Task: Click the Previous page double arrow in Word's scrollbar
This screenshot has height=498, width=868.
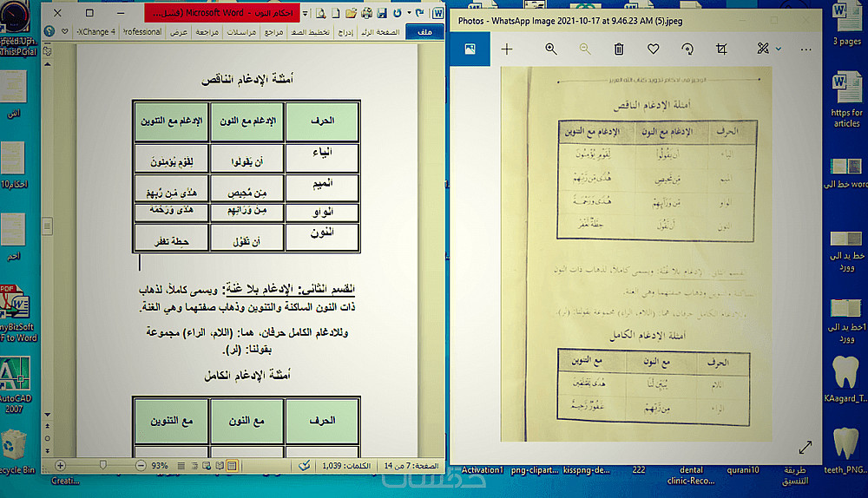Action: pyautogui.click(x=48, y=426)
